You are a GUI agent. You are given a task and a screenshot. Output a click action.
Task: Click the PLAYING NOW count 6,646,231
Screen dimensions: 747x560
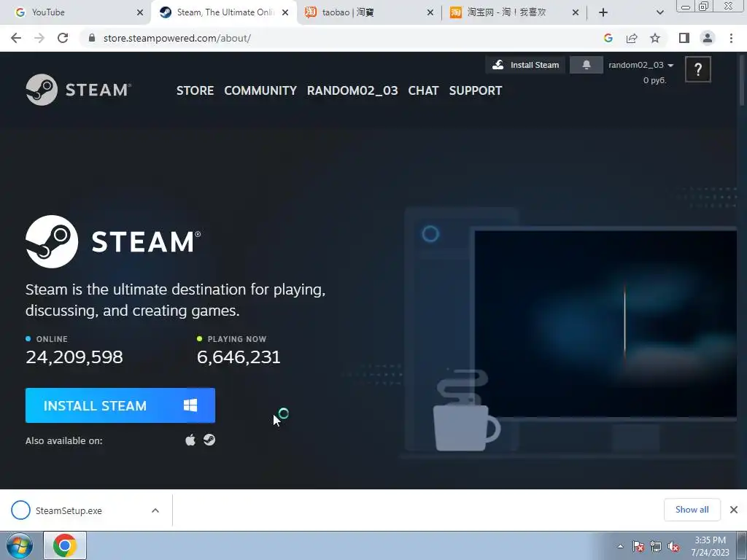click(239, 357)
